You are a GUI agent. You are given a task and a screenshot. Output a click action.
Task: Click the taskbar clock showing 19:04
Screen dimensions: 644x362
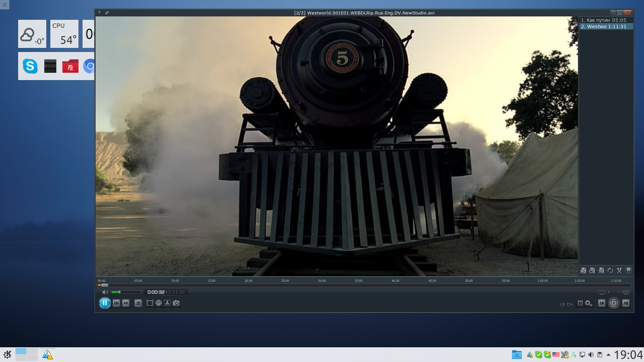pos(628,355)
